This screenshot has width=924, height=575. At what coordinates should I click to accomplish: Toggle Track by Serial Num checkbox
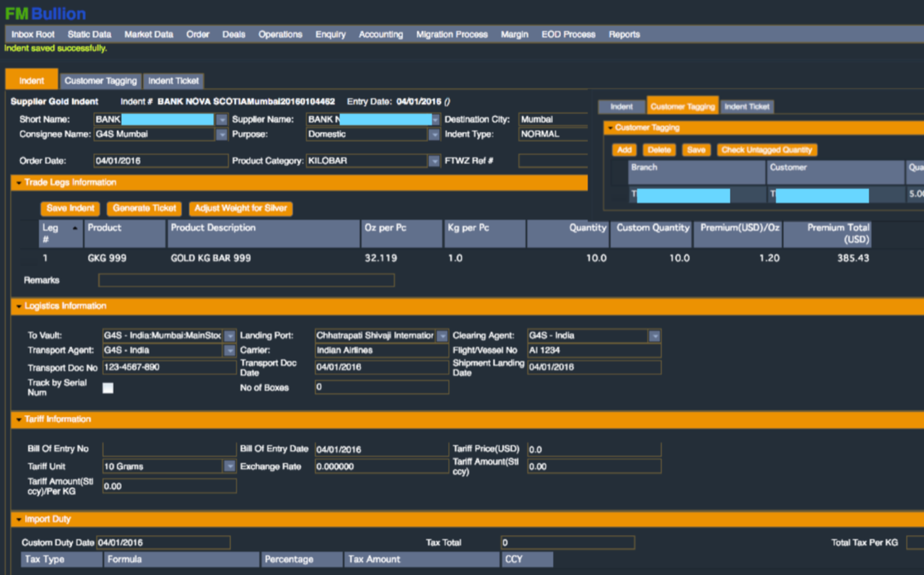point(108,388)
